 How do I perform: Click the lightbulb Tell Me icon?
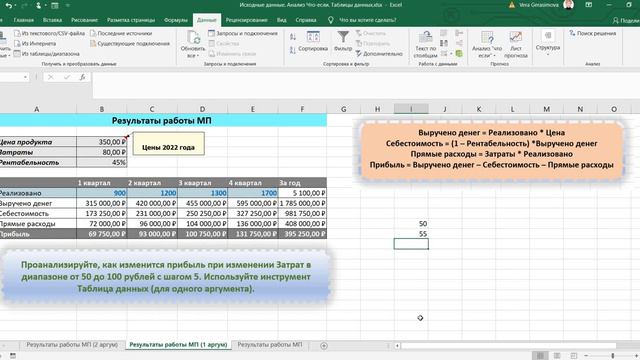[331, 20]
